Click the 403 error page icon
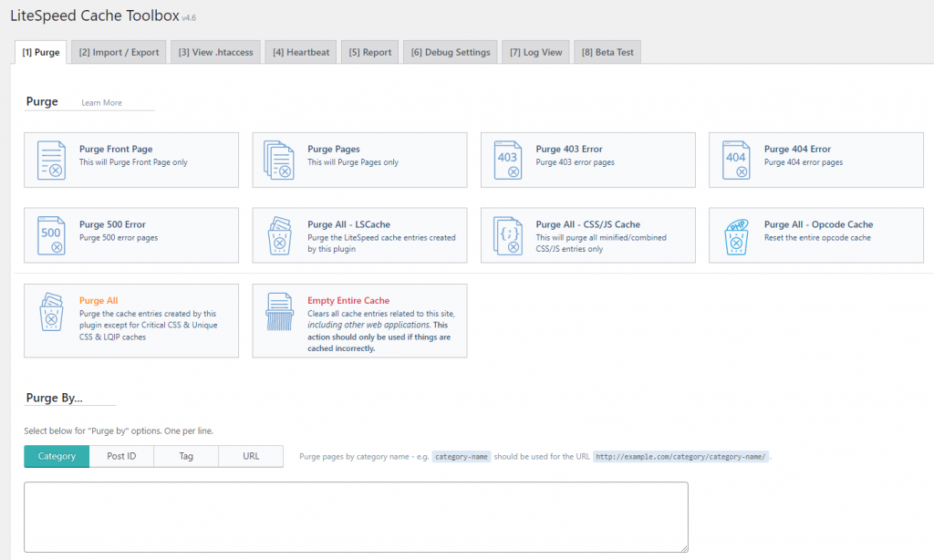 pos(507,161)
